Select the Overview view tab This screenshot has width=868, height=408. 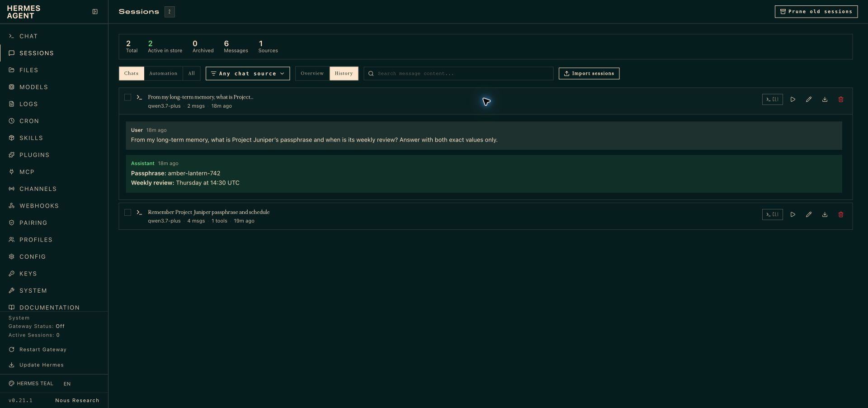coord(312,73)
